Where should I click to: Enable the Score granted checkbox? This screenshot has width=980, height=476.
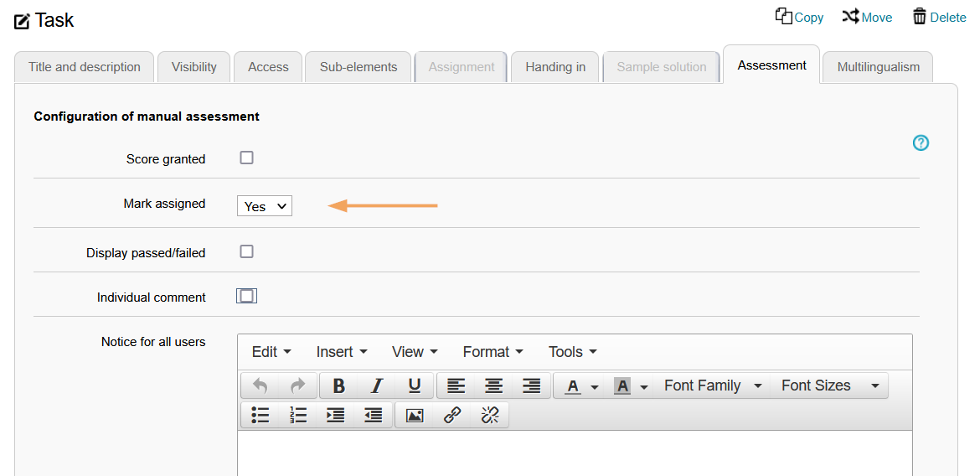pos(246,158)
